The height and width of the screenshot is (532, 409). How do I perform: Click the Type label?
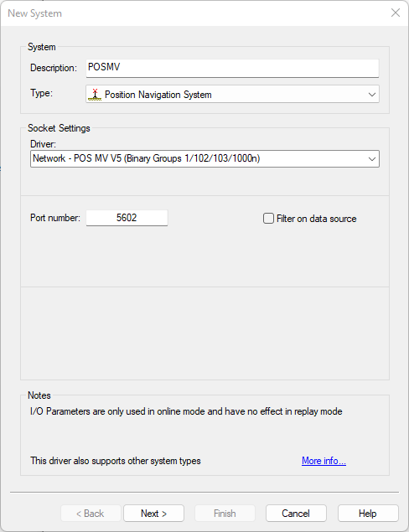(x=41, y=93)
